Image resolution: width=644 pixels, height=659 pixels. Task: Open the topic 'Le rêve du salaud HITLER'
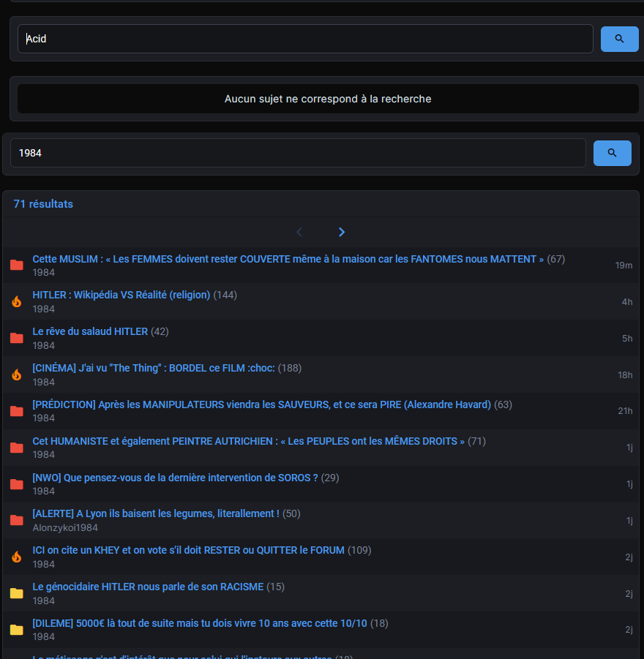pos(90,331)
